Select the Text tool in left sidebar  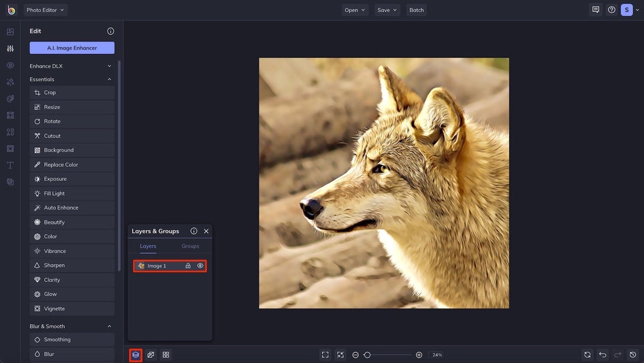(10, 165)
